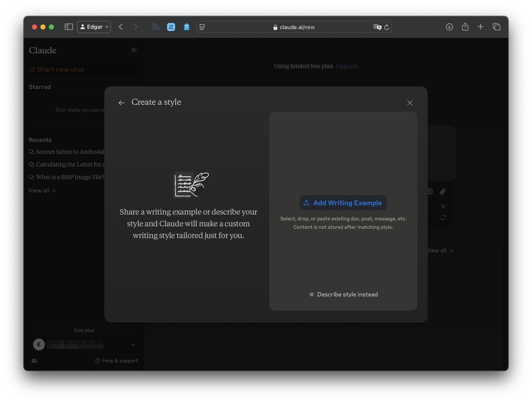
Task: Click the back arrow beside Create a style
Action: tap(121, 103)
